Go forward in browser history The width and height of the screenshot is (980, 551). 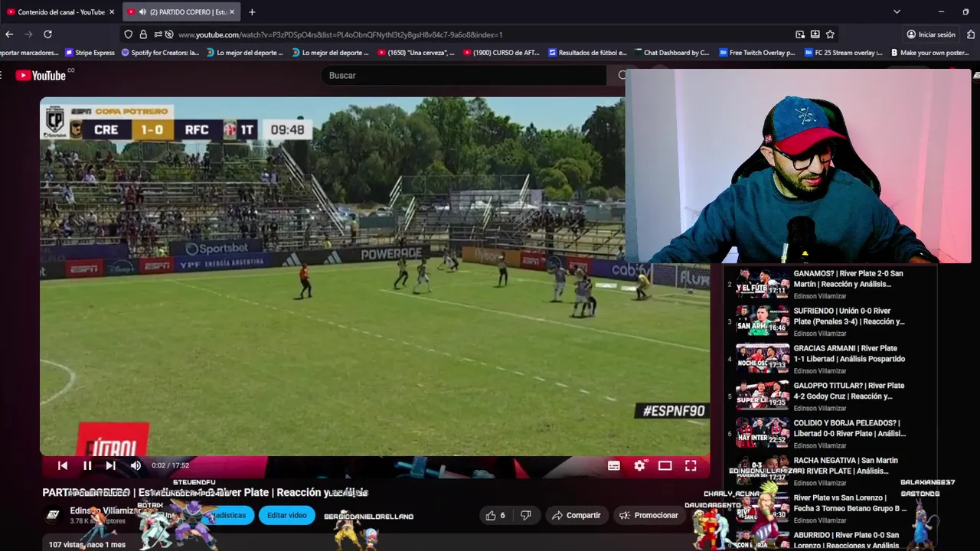(x=28, y=34)
